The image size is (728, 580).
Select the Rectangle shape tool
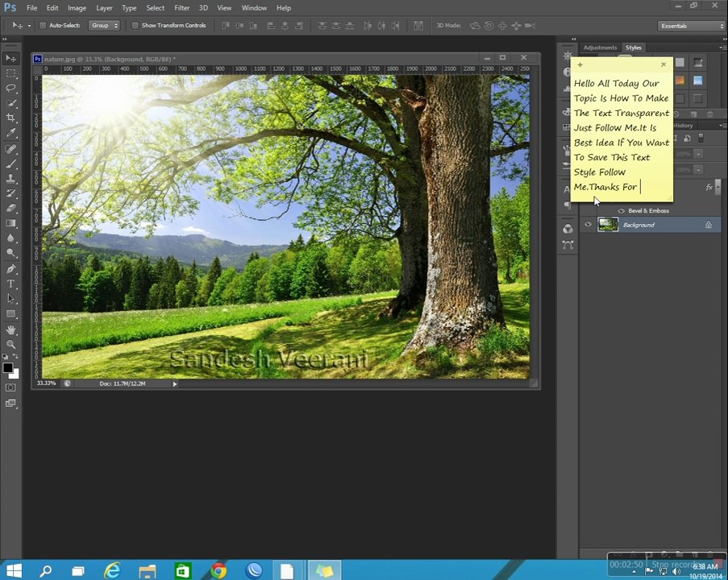[10, 313]
